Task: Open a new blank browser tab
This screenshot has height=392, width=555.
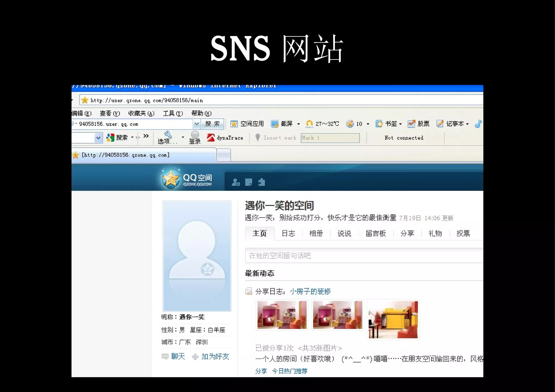Action: click(x=224, y=155)
